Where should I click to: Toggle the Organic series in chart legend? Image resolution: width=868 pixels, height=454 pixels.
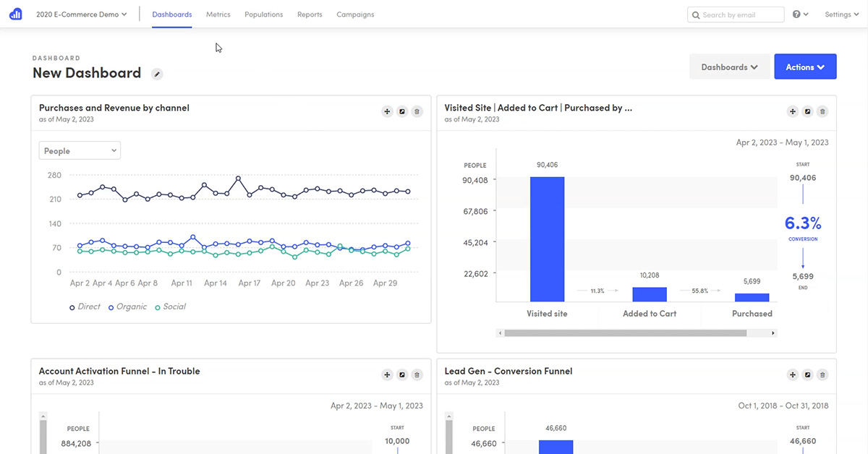tap(127, 307)
